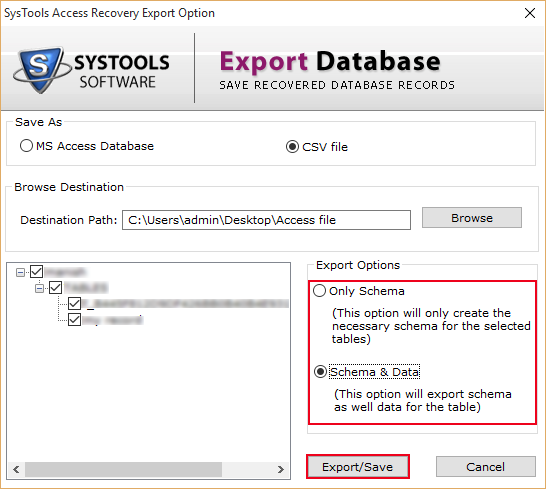Image resolution: width=546 pixels, height=489 pixels.
Task: Collapse the root database tree node
Action: point(21,272)
